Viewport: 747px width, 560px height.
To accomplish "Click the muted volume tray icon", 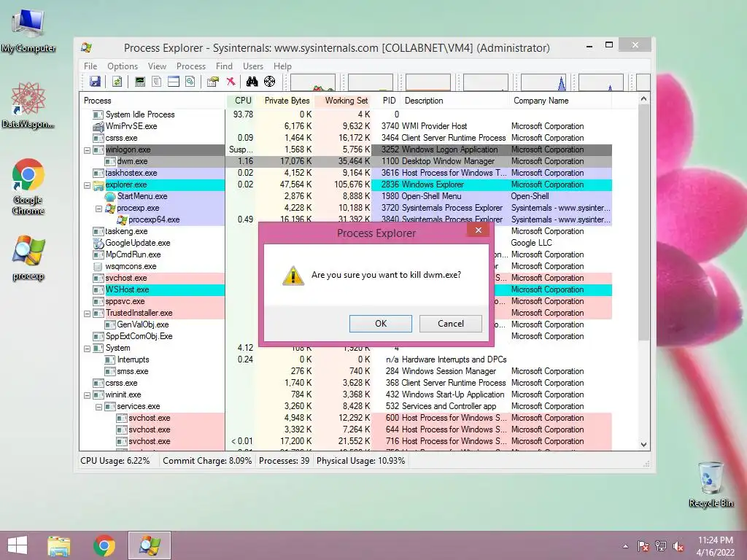I will point(678,546).
